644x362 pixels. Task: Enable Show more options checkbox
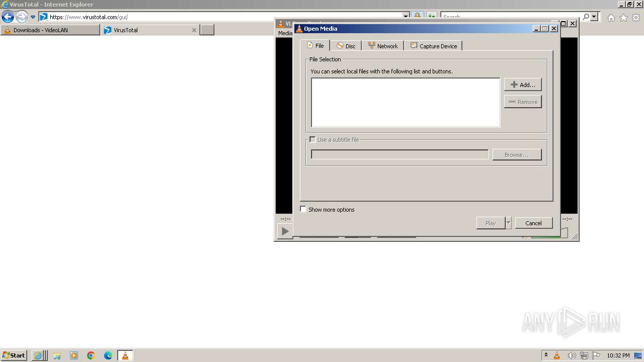[x=303, y=209]
